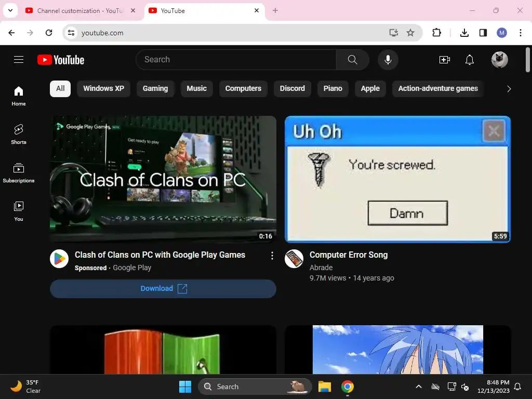Open YouTube notifications bell
The height and width of the screenshot is (399, 532).
(470, 60)
